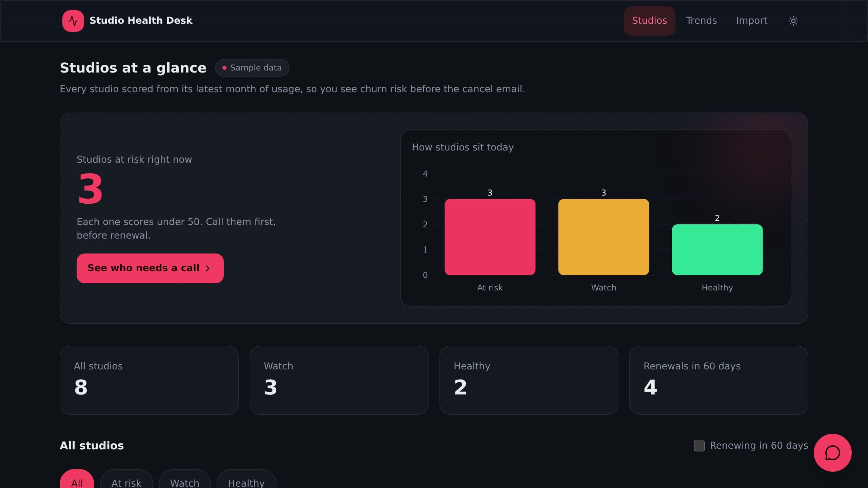Click the Studio Health Desk title text
Screen dimensions: 868x488
tap(141, 21)
